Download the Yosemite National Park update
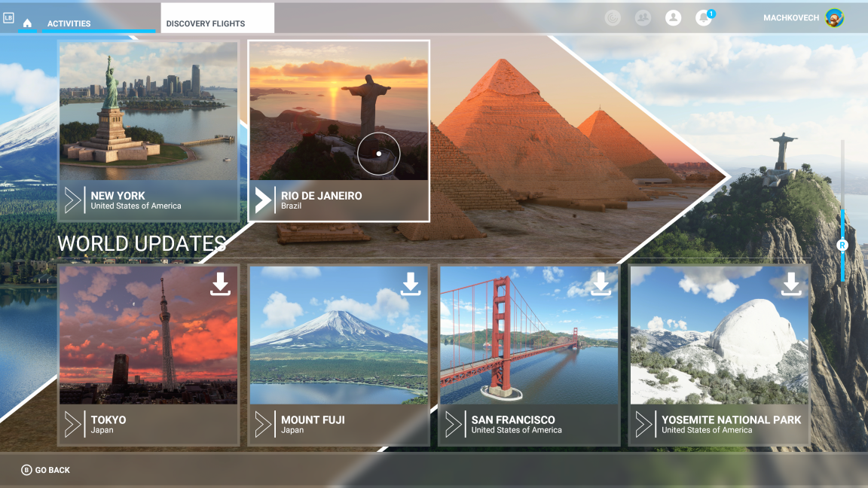Screen dimensions: 868x488 791,285
